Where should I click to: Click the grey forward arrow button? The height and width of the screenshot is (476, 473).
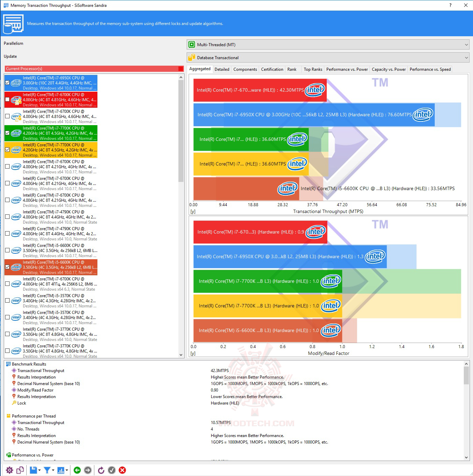[x=88, y=470]
